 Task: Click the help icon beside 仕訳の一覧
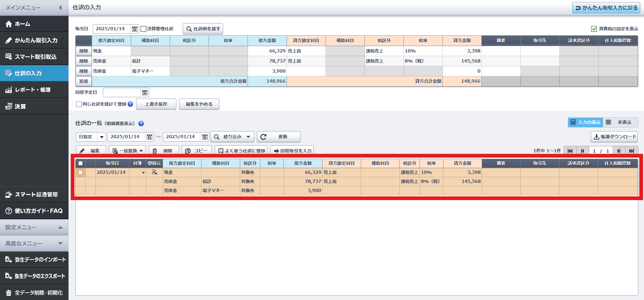[x=141, y=123]
